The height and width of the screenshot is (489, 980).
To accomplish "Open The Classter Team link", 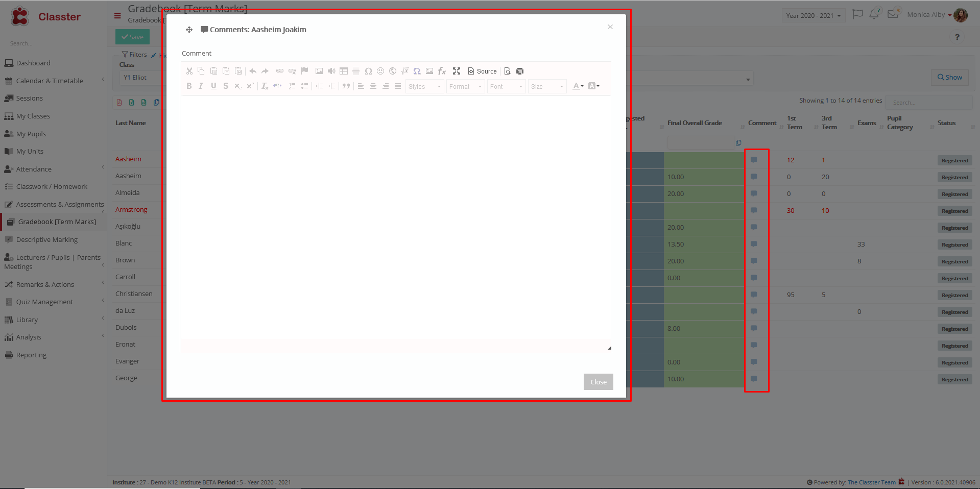I will (871, 482).
